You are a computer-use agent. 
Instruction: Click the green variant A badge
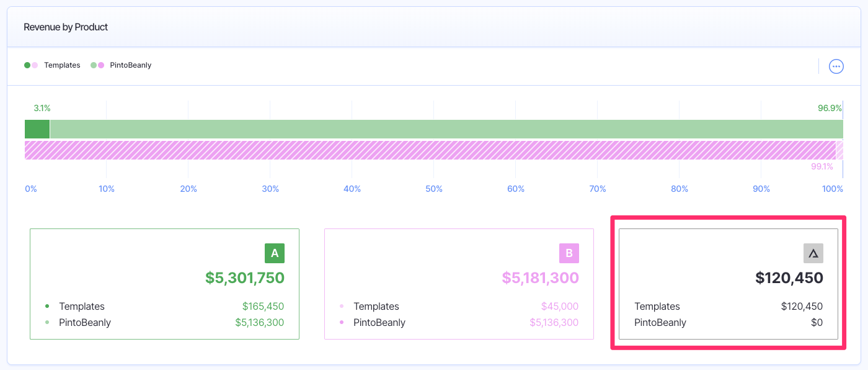[x=274, y=253]
